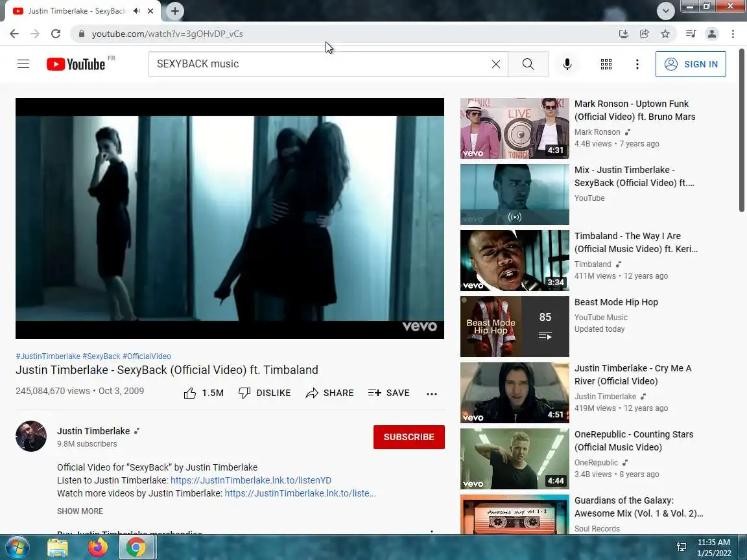The image size is (747, 560).
Task: Click the Timbaland channel name in sidebar
Action: pyautogui.click(x=593, y=264)
